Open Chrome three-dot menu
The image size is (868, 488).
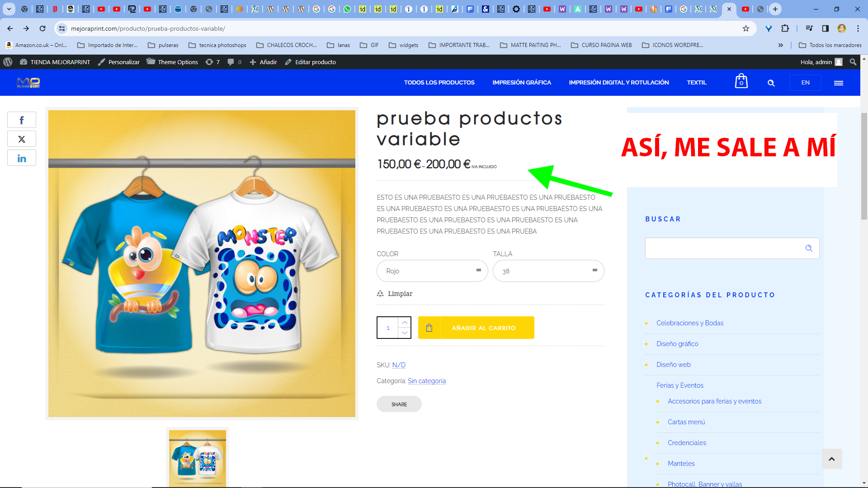(x=858, y=28)
